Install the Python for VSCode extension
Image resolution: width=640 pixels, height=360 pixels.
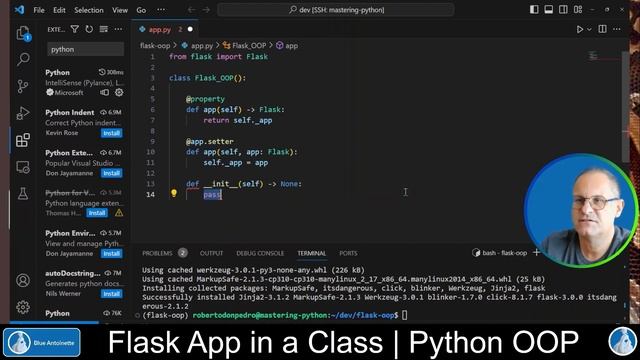click(x=97, y=213)
